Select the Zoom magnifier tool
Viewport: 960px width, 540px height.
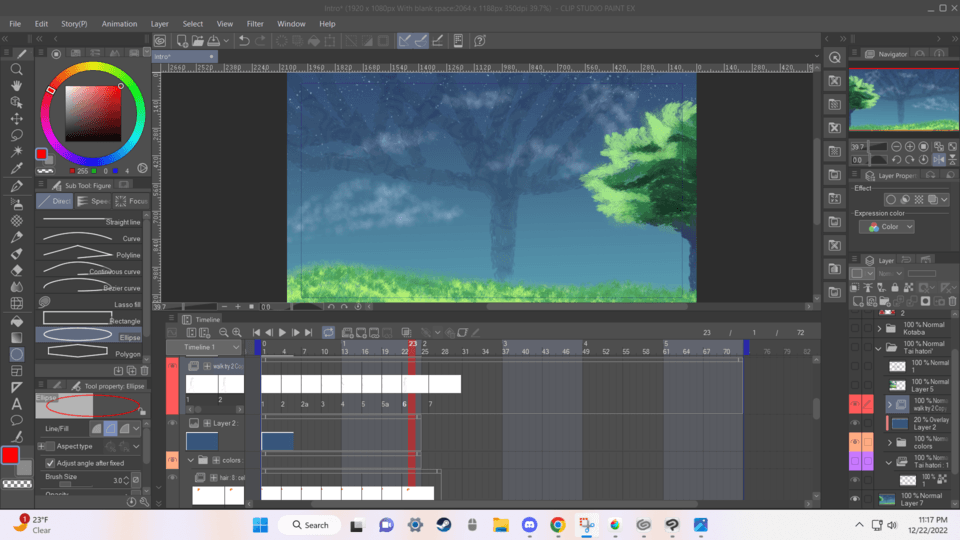17,70
